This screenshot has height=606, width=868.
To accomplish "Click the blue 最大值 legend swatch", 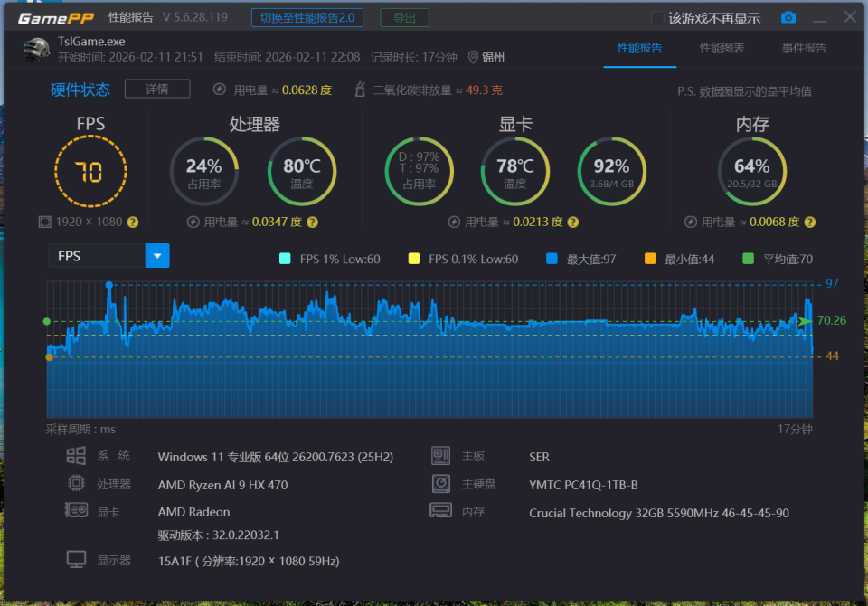I will click(x=552, y=259).
